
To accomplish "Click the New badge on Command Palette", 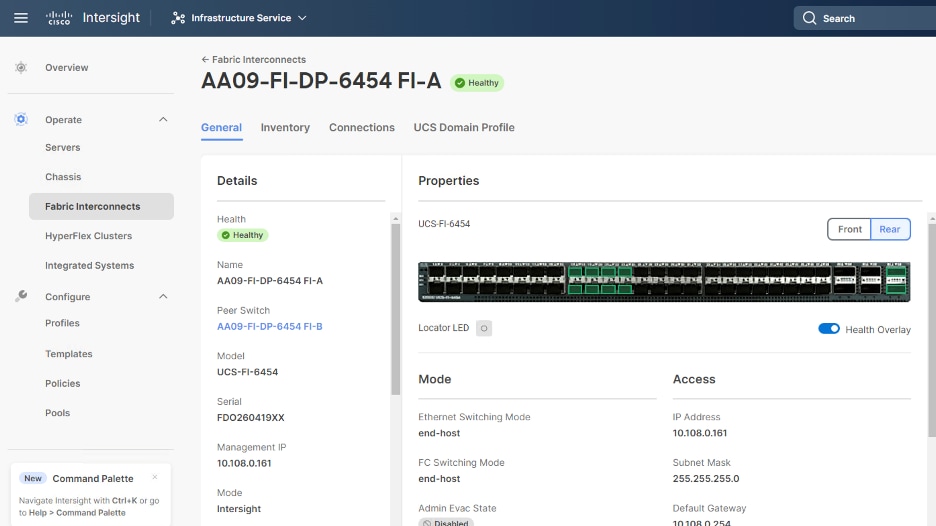I will pos(33,478).
